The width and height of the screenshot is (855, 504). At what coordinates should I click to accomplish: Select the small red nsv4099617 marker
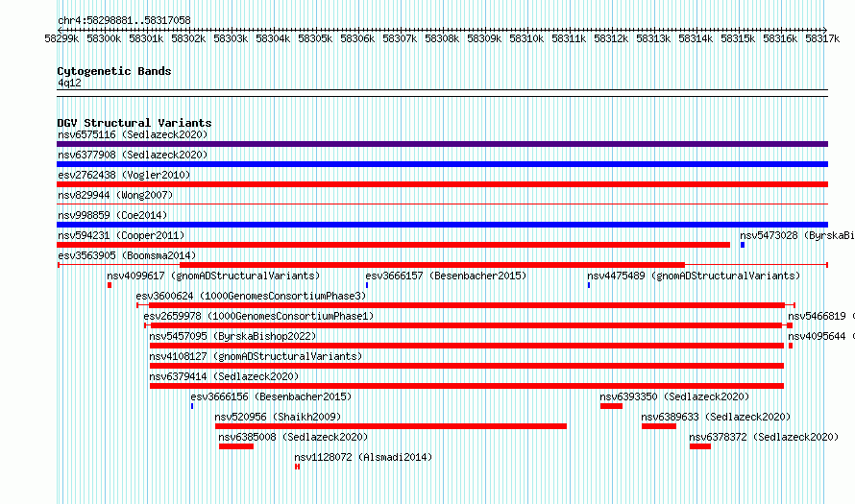(x=110, y=285)
